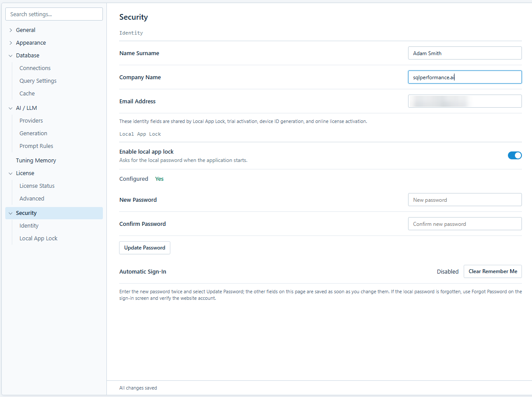Select the License category
This screenshot has height=397, width=532.
click(25, 173)
